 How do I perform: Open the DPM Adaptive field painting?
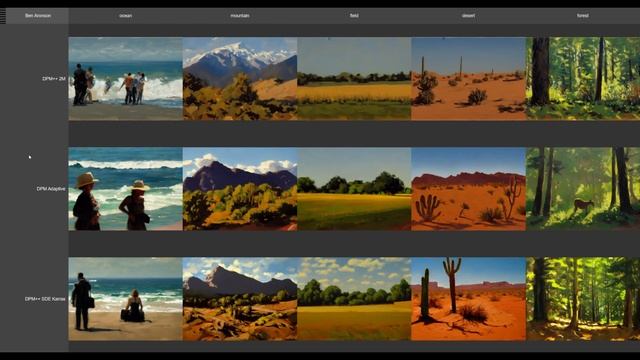[x=354, y=189]
